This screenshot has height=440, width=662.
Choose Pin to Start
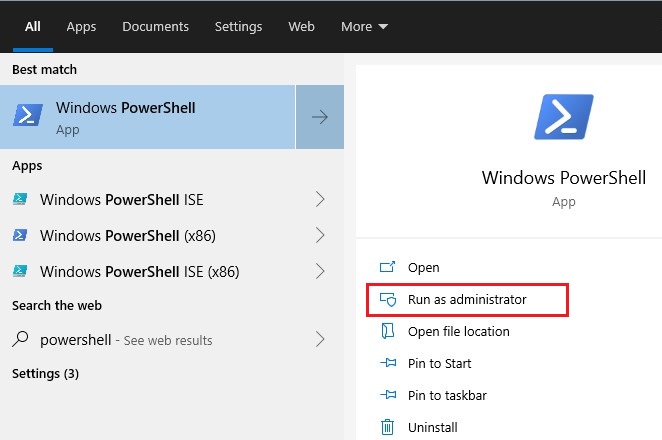(x=440, y=364)
